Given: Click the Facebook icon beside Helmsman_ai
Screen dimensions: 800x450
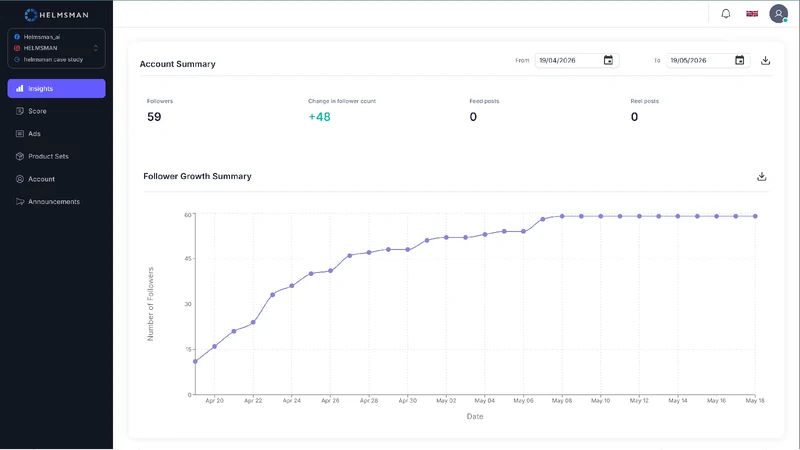Looking at the screenshot, I should coord(17,37).
